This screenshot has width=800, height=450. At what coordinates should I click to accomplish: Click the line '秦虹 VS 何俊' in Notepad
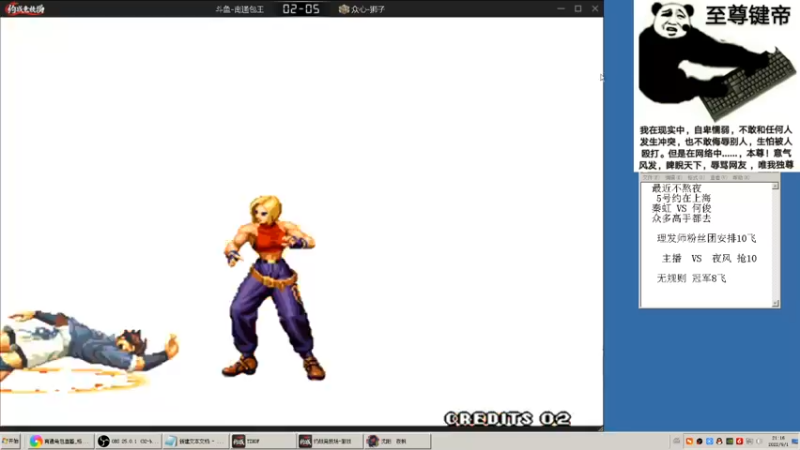[x=681, y=208]
